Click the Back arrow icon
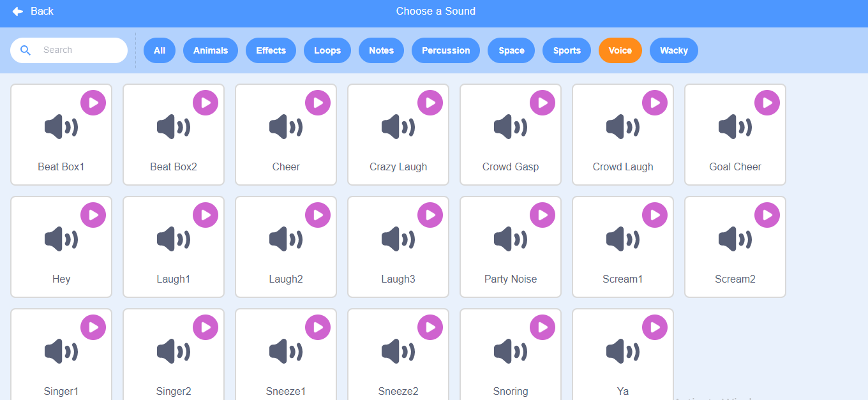 (17, 11)
